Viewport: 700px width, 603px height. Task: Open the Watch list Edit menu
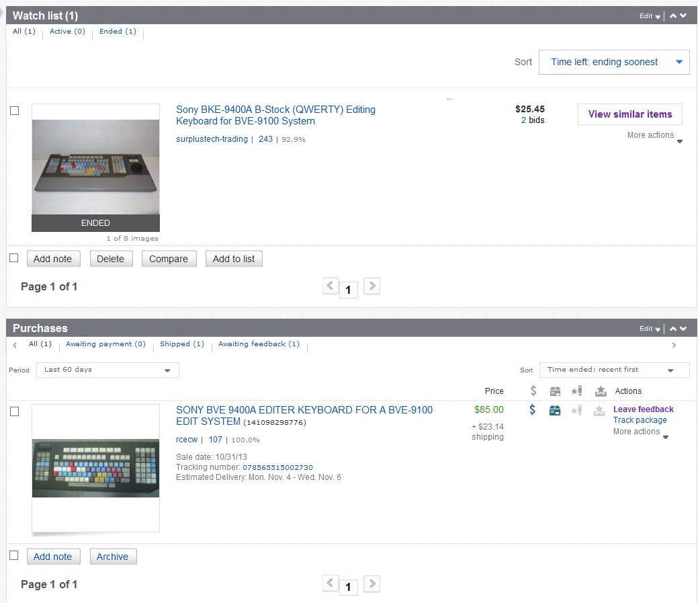click(650, 16)
